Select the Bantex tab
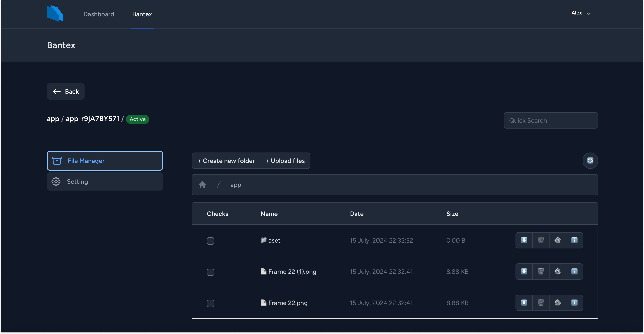The image size is (644, 334). click(142, 14)
